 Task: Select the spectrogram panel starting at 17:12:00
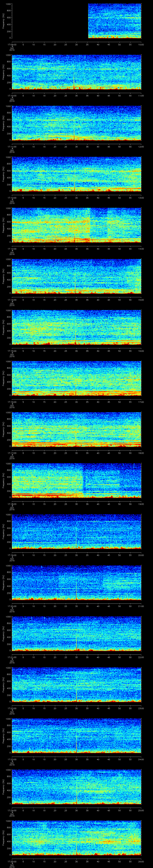click(x=77, y=174)
